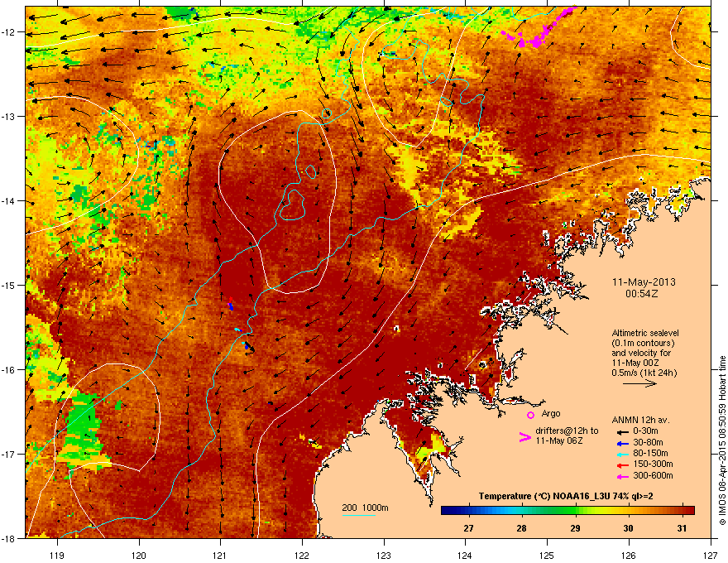728x563 pixels.
Task: Click the '11-May 06Z' drifters date text
Action: pos(558,440)
